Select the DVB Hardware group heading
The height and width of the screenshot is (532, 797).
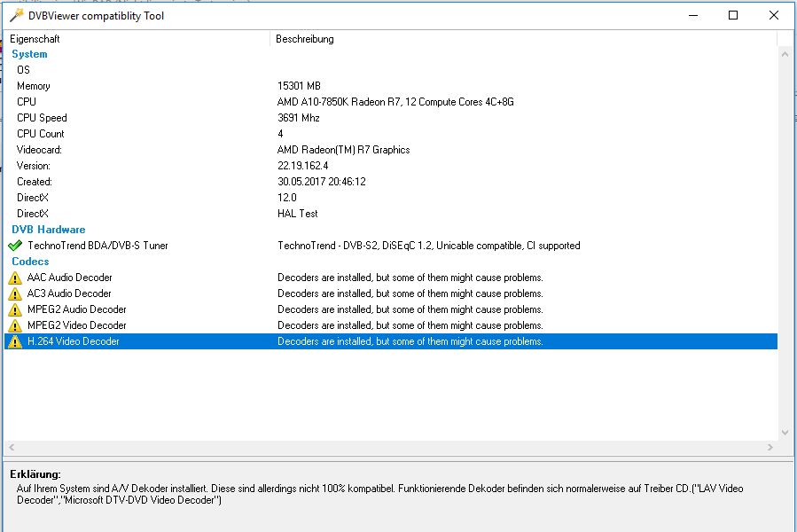(x=48, y=230)
